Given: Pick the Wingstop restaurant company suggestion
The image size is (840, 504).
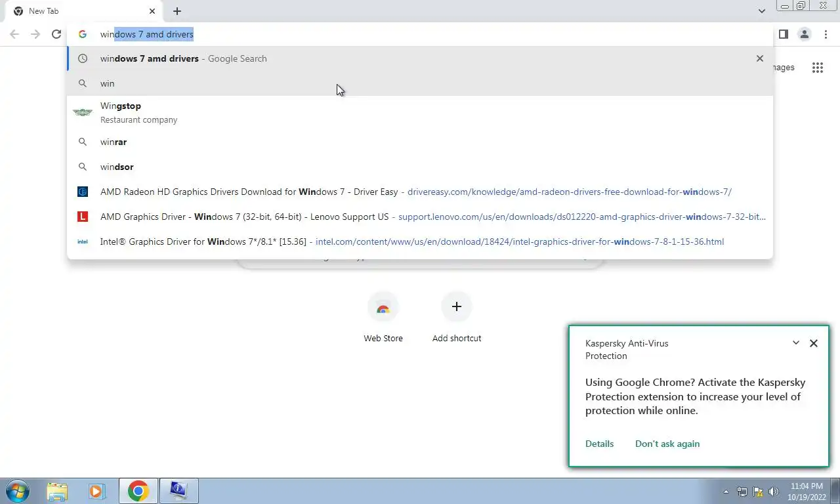Looking at the screenshot, I should coord(420,112).
